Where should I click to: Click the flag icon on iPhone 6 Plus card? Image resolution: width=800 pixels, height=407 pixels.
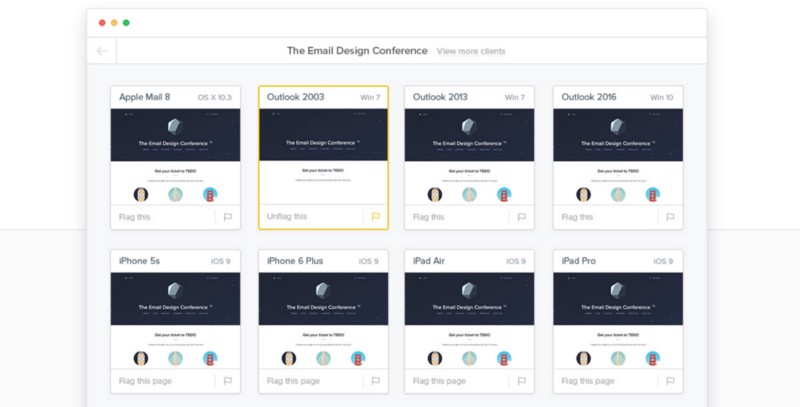376,381
